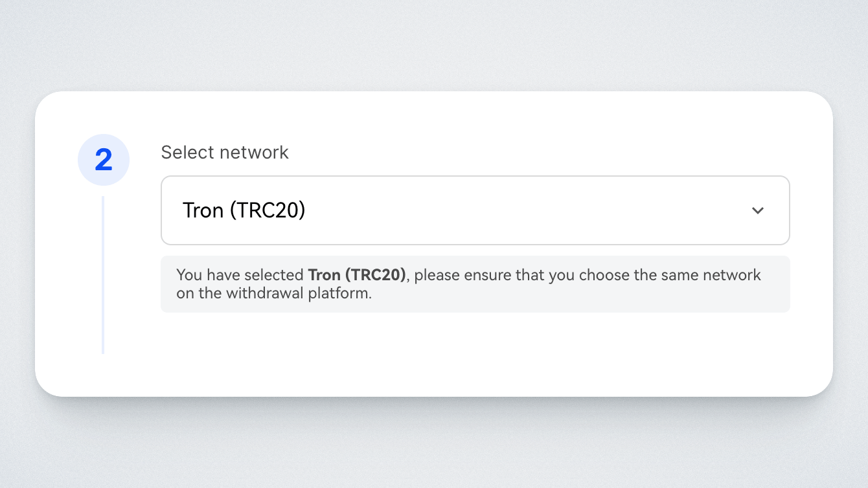Click empty middle area of network combo box
The image size is (868, 488).
coord(518,210)
